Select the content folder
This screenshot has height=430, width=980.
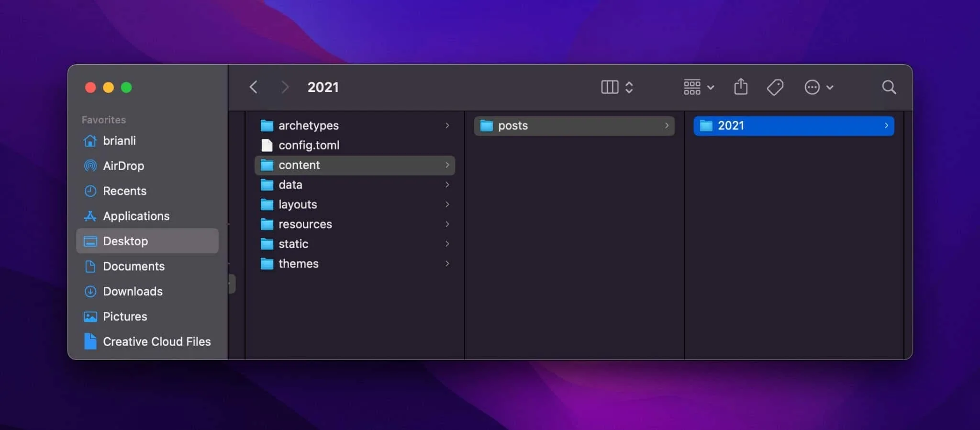(x=355, y=165)
